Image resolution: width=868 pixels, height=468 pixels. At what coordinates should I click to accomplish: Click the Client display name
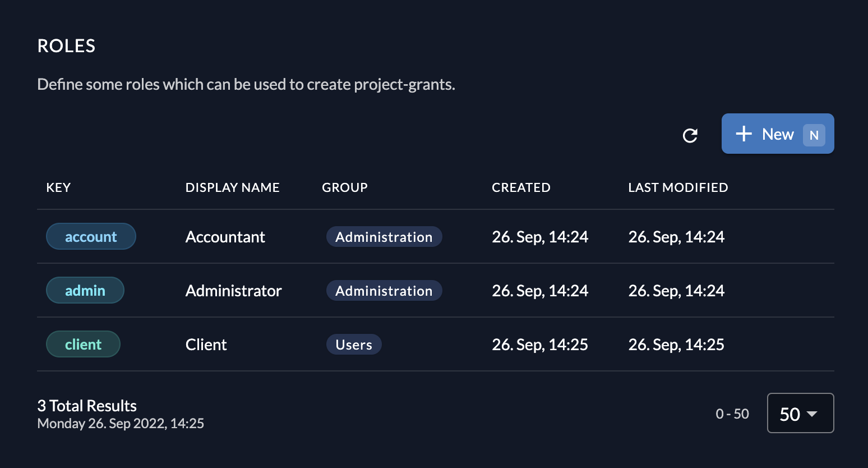(206, 345)
